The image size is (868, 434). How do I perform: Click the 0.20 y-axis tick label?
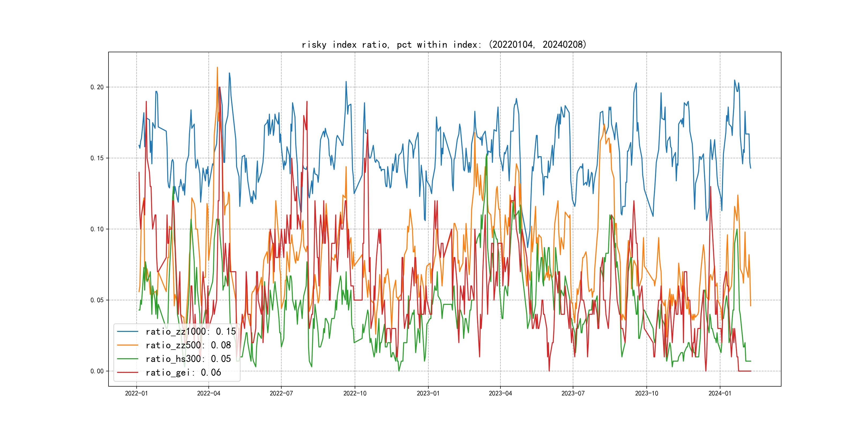97,87
